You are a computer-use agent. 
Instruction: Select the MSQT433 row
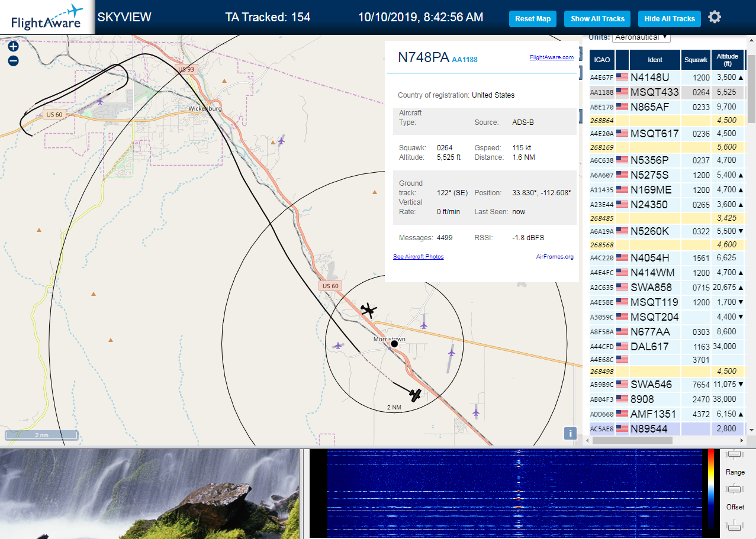[x=667, y=92]
